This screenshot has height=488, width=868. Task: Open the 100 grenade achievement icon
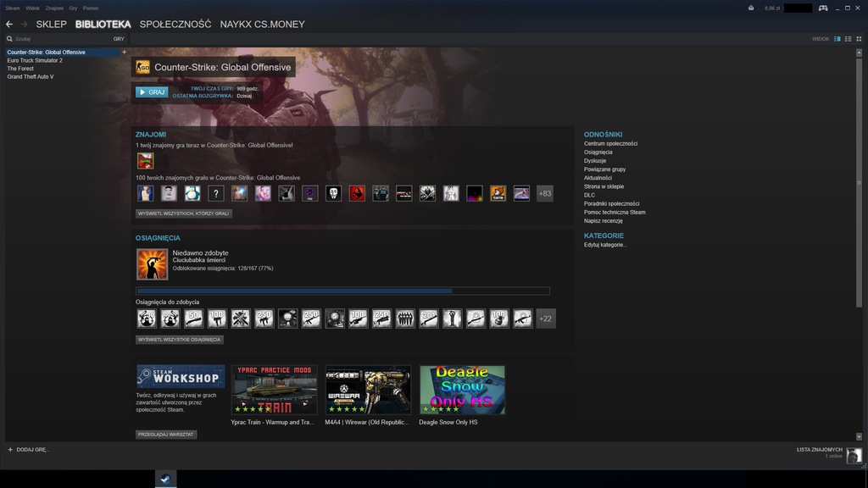[499, 319]
